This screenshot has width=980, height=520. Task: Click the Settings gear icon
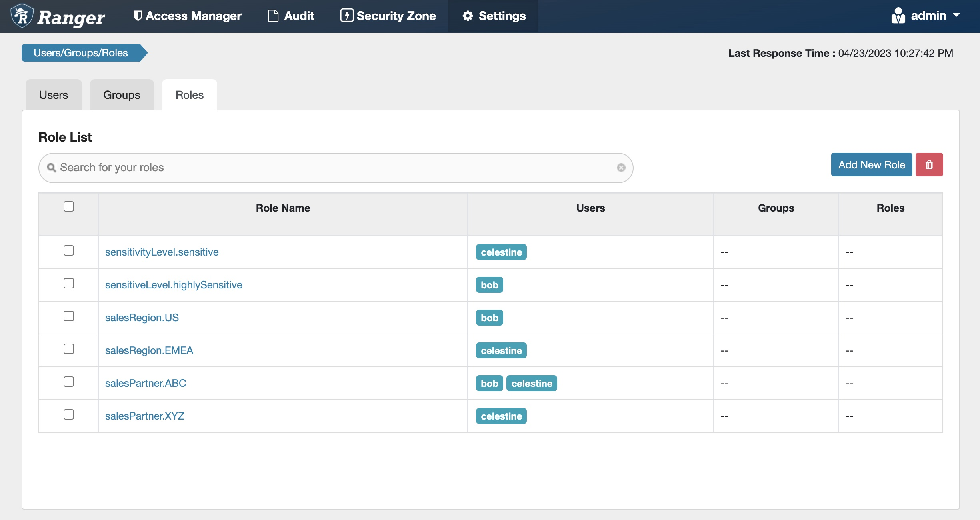pyautogui.click(x=468, y=16)
